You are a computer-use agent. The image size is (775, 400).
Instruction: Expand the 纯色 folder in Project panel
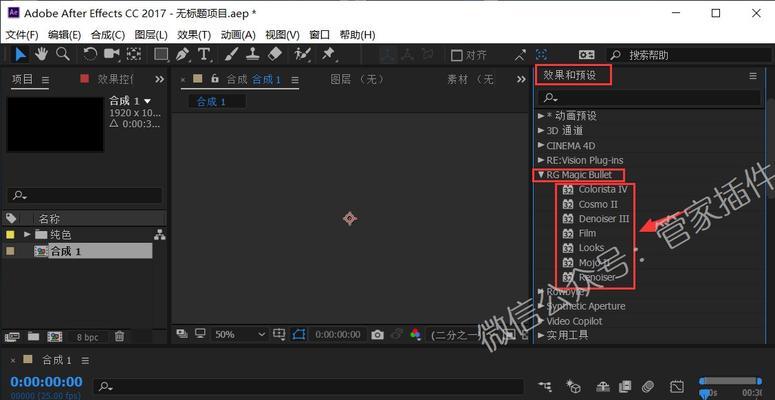tap(27, 234)
